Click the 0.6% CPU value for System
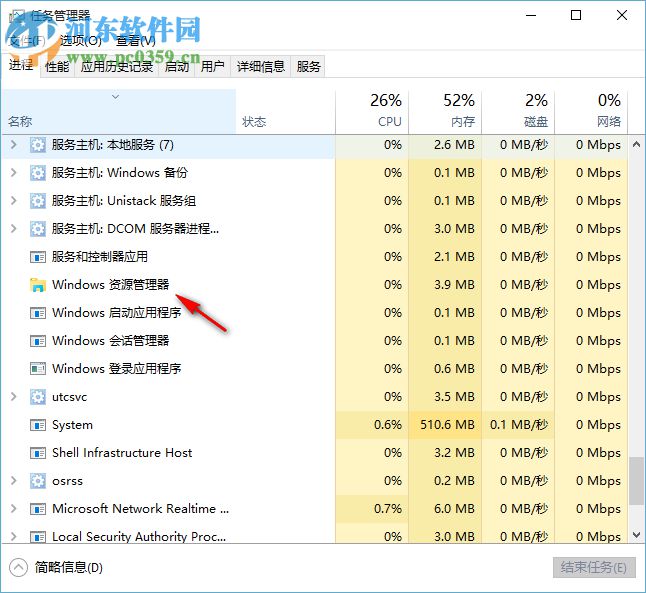 tap(388, 425)
